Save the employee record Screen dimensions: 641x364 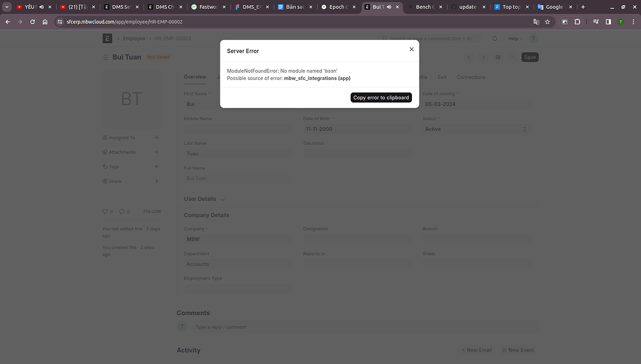530,57
